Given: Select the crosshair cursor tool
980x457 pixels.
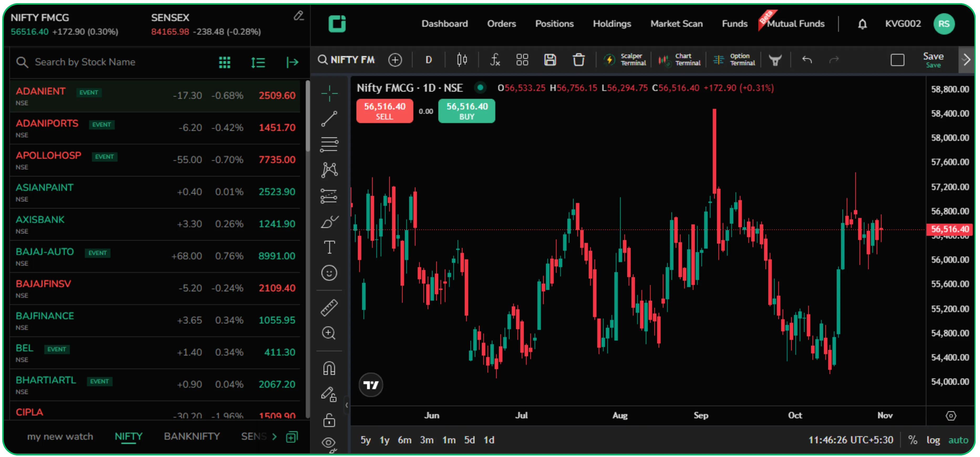Looking at the screenshot, I should click(x=329, y=93).
